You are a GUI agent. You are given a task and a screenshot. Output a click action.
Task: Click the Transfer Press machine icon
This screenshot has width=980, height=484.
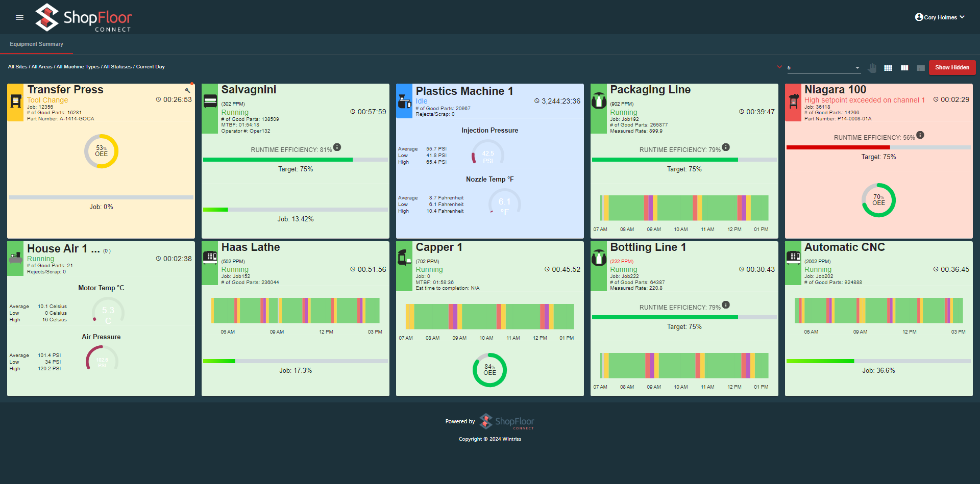(x=16, y=101)
